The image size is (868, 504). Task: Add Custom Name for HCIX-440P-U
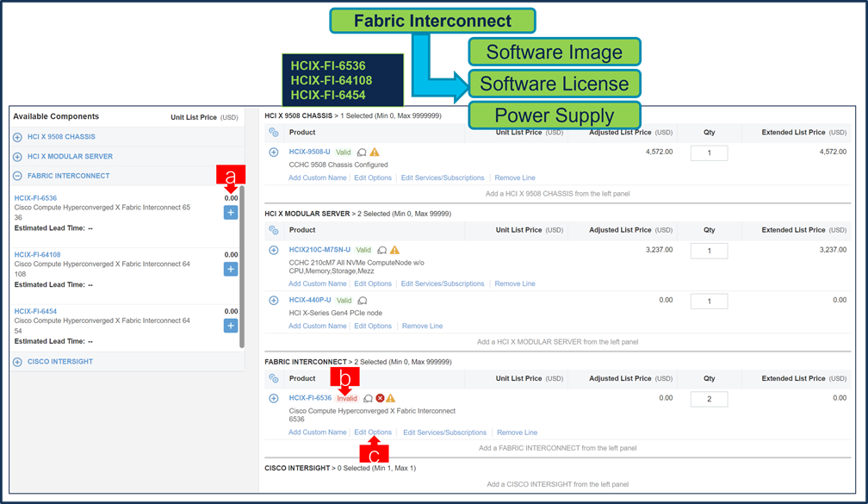tap(317, 327)
